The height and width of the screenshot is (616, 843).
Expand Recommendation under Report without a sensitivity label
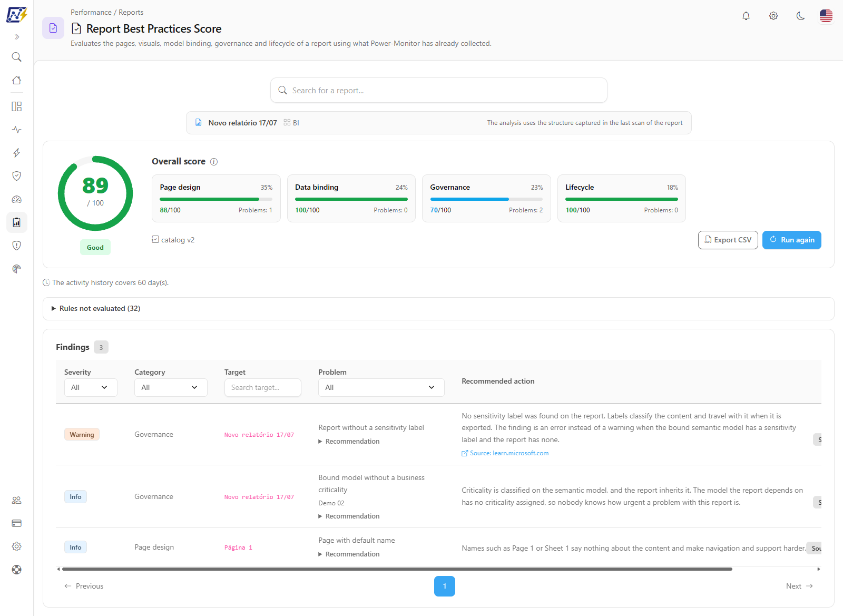point(349,442)
